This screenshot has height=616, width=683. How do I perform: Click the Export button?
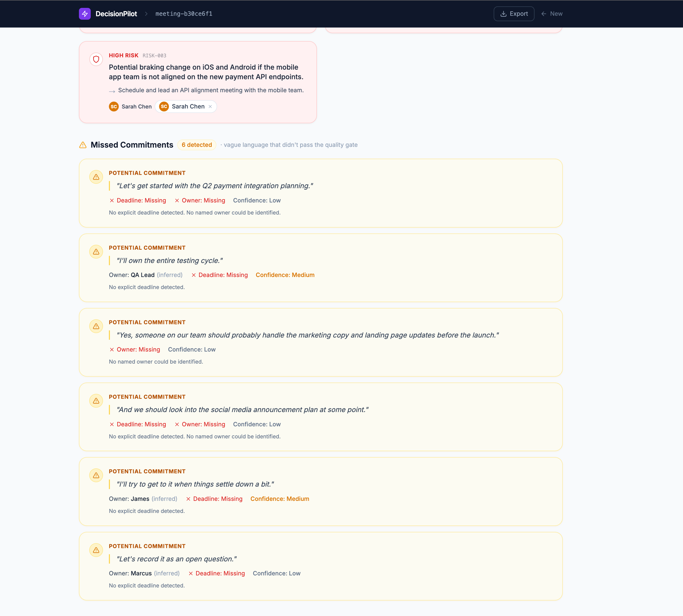click(x=514, y=14)
